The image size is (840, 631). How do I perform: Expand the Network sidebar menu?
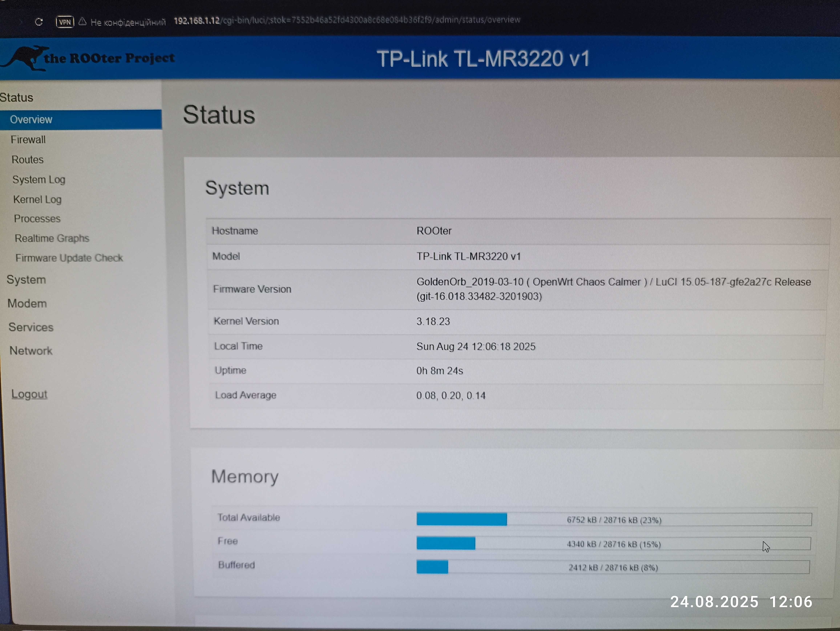tap(31, 351)
